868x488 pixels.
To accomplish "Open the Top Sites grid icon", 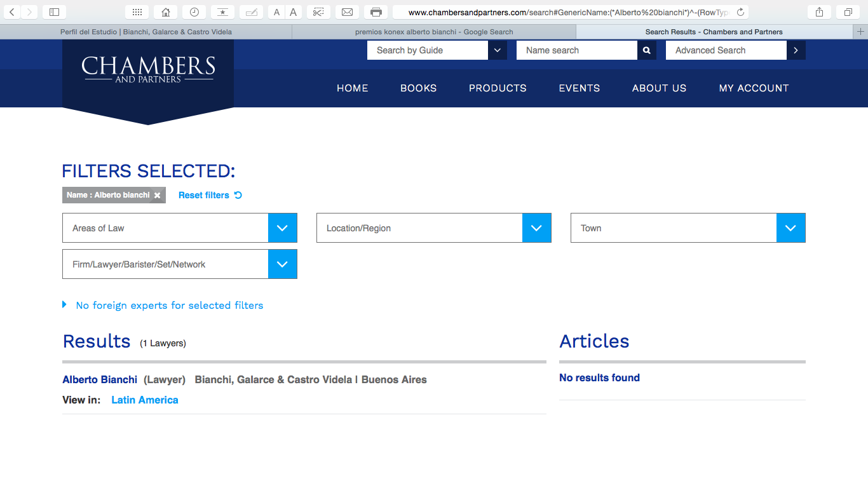I will (x=137, y=12).
